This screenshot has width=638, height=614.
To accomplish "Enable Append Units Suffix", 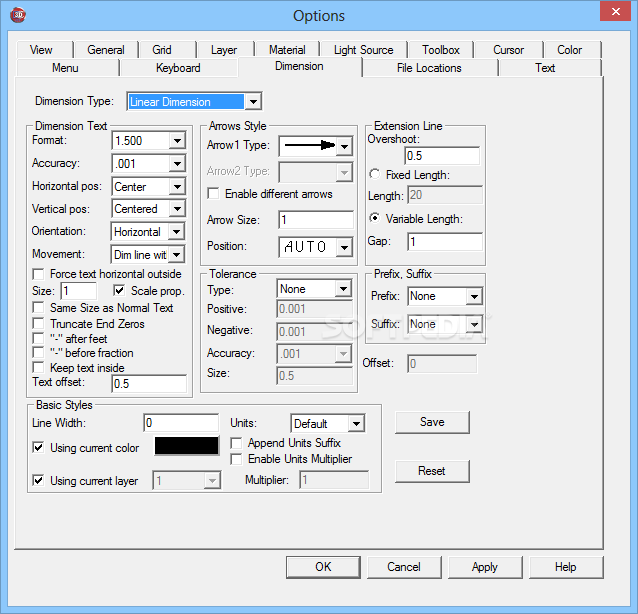I will [x=236, y=443].
